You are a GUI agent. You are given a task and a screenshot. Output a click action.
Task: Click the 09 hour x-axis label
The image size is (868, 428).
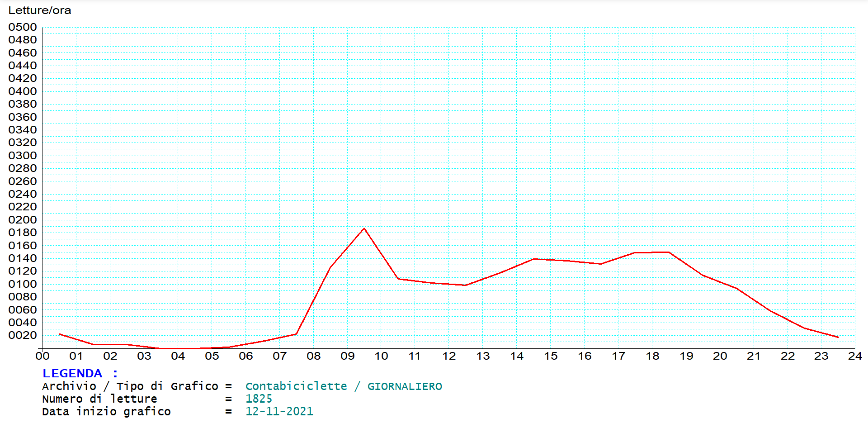(x=348, y=356)
